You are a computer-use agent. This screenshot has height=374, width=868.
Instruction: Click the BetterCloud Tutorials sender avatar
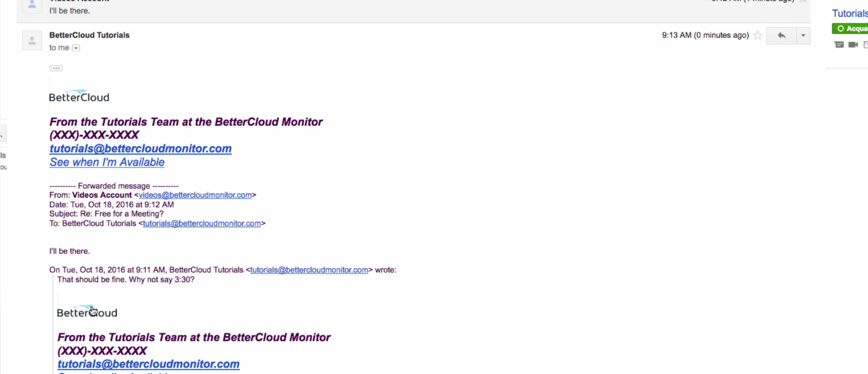pyautogui.click(x=32, y=41)
